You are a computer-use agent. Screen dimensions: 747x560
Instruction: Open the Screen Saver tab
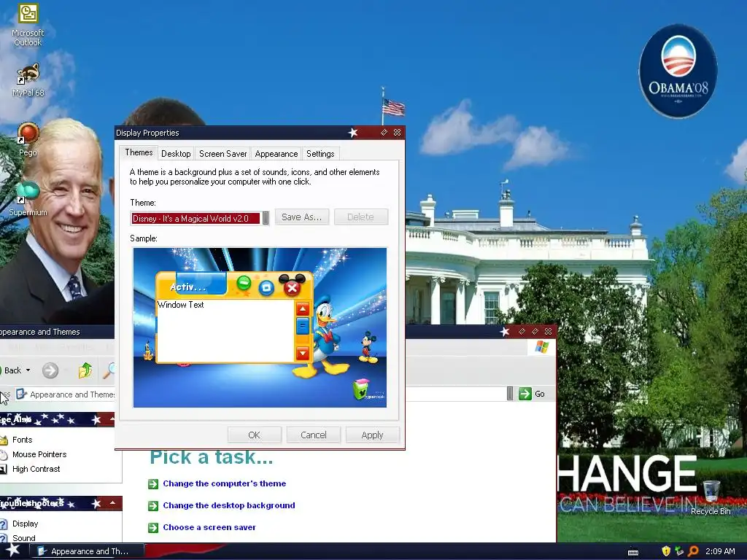(x=223, y=154)
